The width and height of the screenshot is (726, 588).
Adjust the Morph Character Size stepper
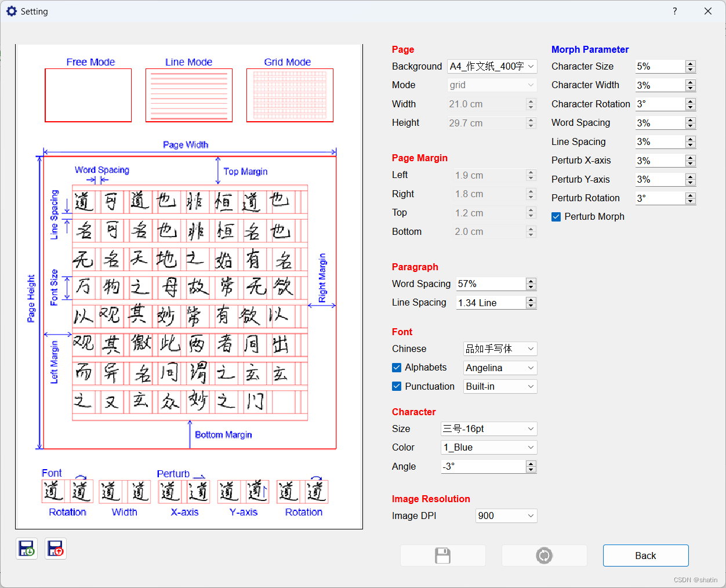point(690,66)
